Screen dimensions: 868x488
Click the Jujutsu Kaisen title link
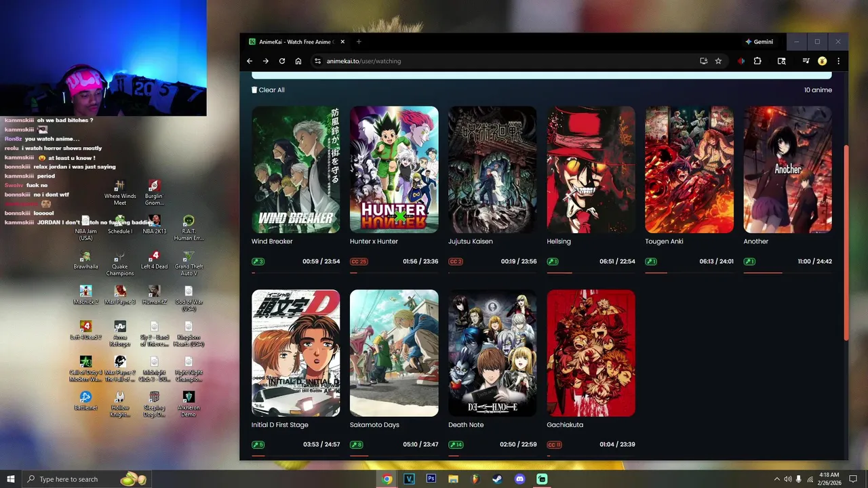point(470,241)
